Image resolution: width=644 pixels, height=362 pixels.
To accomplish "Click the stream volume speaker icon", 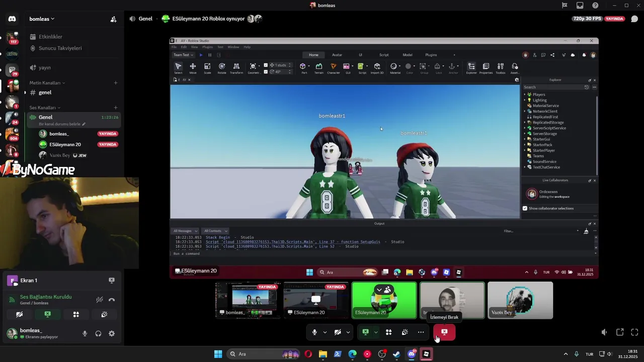I will click(x=604, y=332).
